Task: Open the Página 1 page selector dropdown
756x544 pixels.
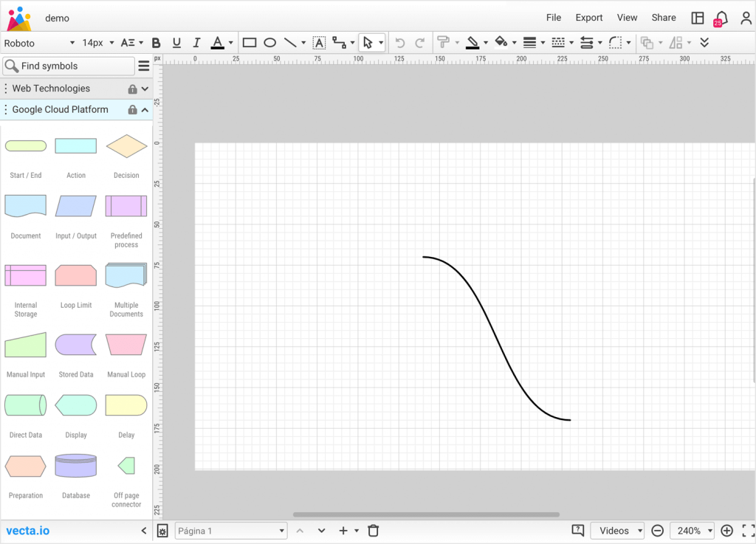Action: point(230,530)
